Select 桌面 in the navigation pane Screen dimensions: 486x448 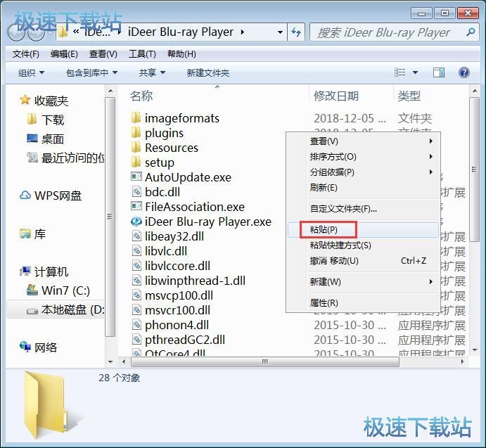53,139
